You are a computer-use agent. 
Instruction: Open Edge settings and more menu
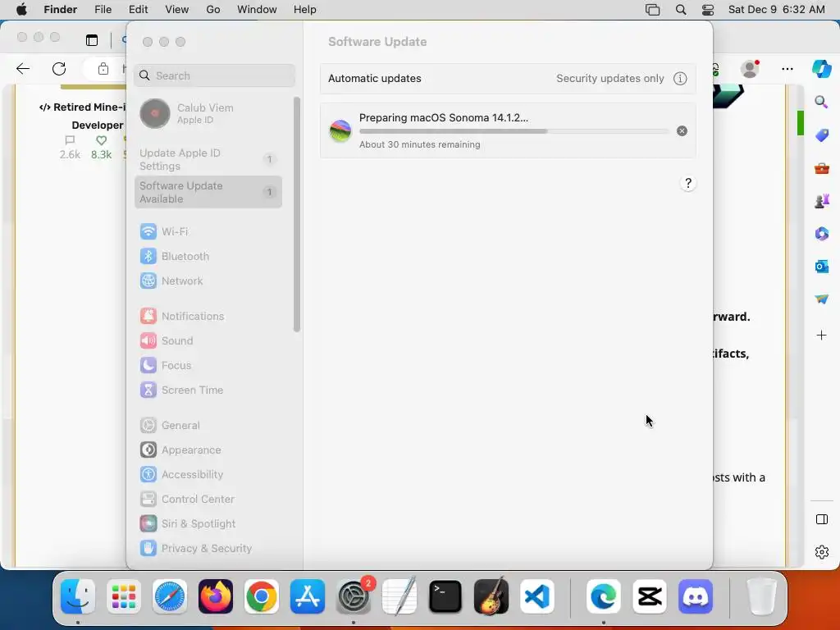pyautogui.click(x=787, y=69)
